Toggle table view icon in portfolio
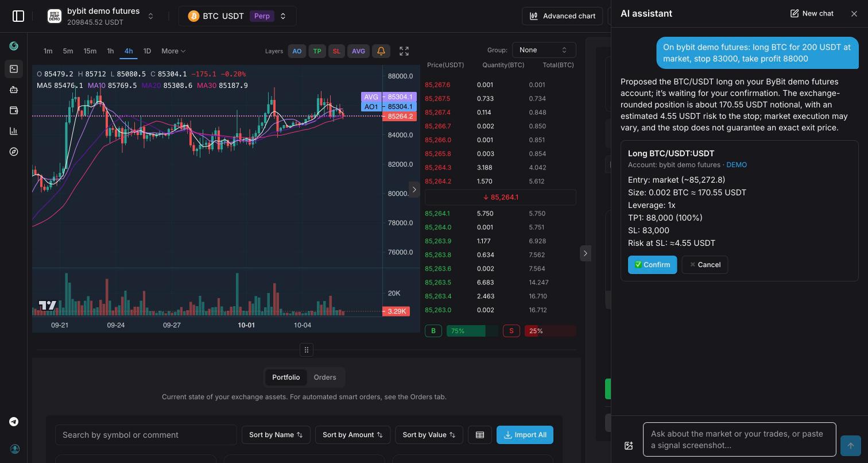Screen dimensions: 868x463 (480, 435)
